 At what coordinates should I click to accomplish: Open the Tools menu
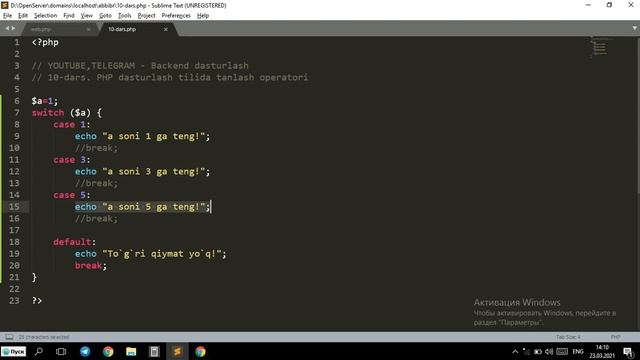coord(124,16)
